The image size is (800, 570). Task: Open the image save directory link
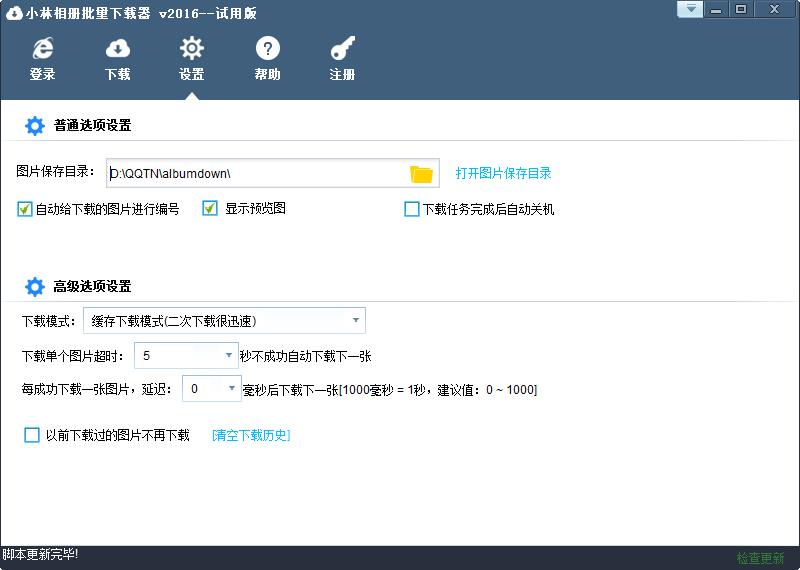pos(503,173)
